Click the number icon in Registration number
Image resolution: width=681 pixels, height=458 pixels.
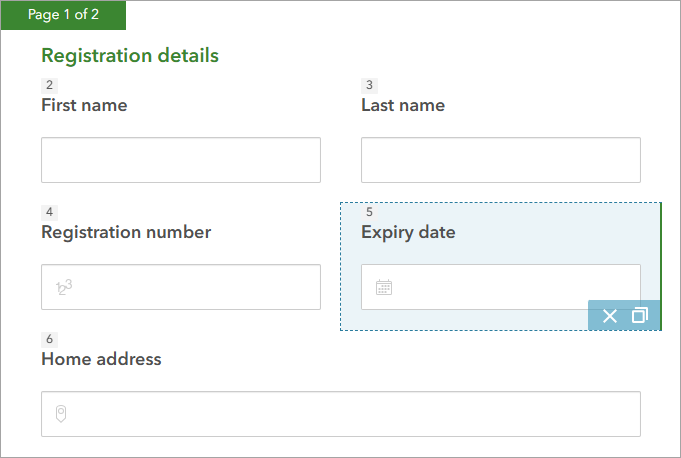63,288
